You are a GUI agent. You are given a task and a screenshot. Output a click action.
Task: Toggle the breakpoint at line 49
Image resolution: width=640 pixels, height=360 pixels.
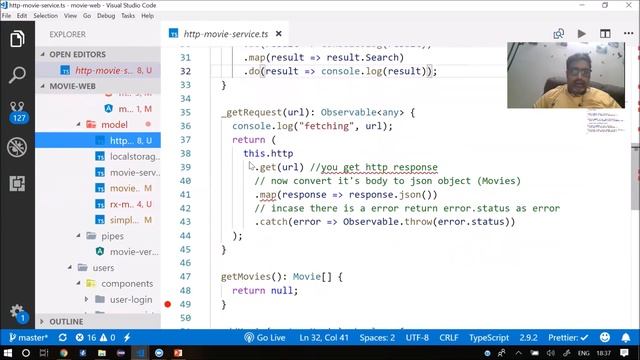(167, 304)
